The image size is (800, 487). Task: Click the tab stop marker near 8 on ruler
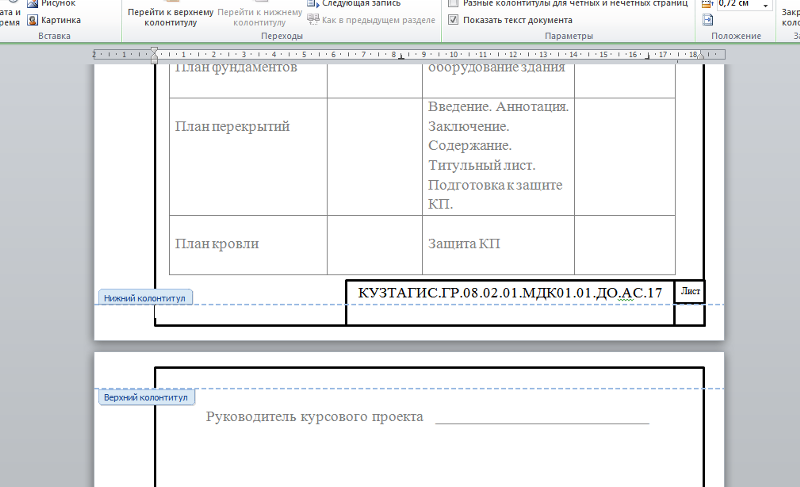402,57
